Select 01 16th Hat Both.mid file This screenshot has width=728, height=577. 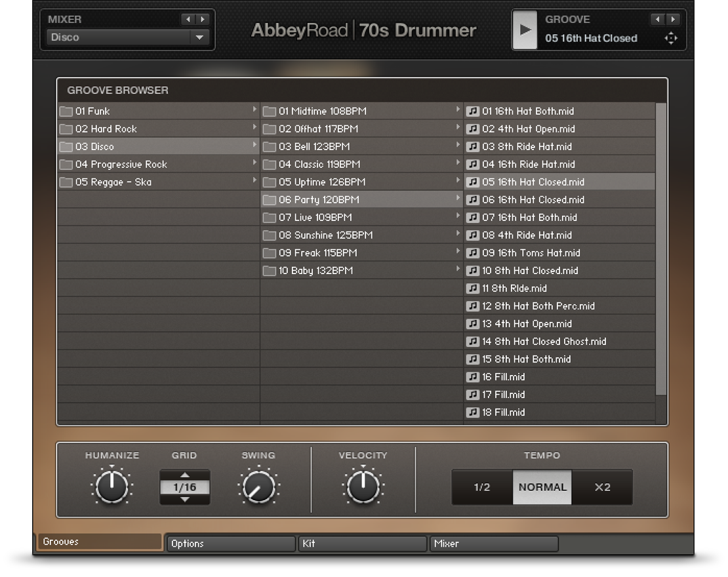pos(559,111)
